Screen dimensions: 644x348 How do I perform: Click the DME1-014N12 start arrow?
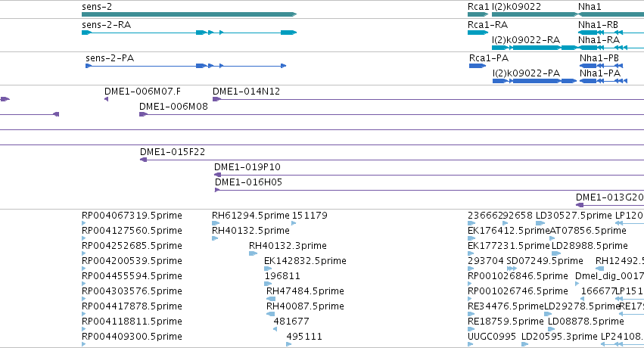[216, 99]
